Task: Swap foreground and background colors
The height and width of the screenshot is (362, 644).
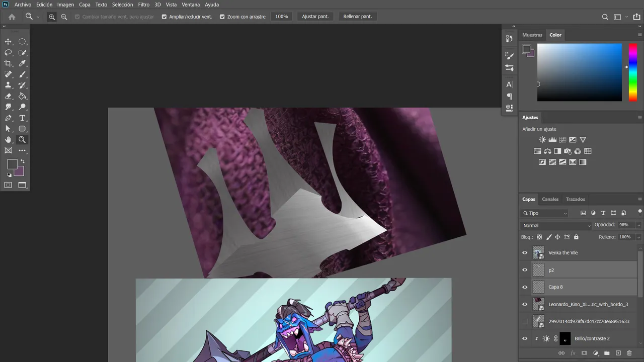Action: 22,161
